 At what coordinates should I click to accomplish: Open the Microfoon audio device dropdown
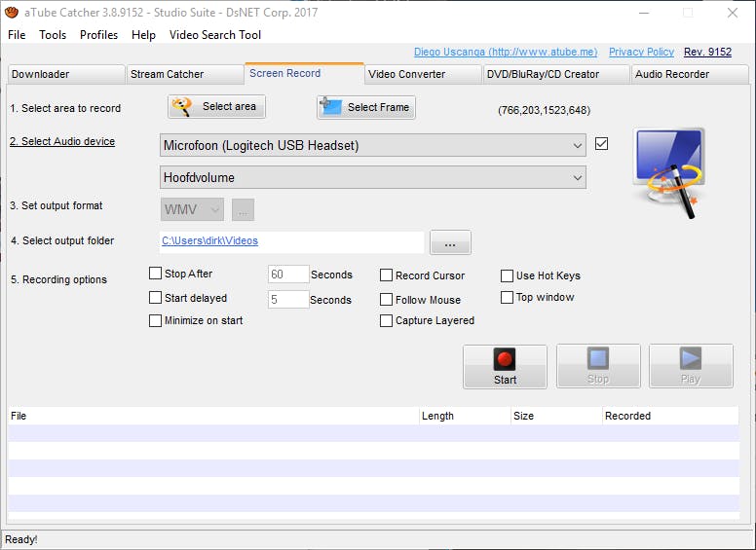373,145
